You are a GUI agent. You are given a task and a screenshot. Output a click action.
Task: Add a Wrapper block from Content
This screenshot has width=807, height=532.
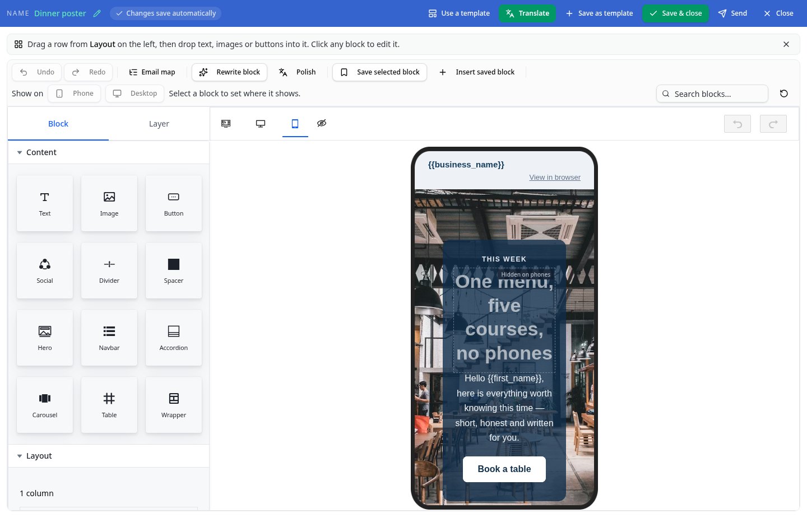174,405
